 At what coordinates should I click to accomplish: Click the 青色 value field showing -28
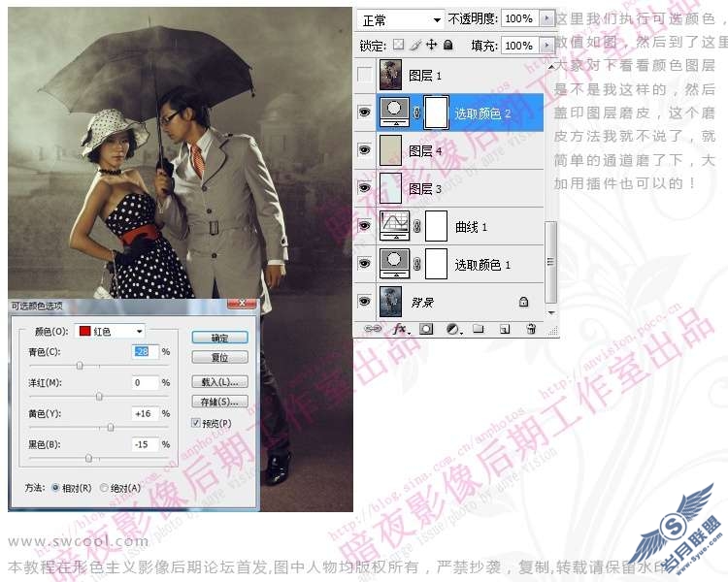pos(145,351)
